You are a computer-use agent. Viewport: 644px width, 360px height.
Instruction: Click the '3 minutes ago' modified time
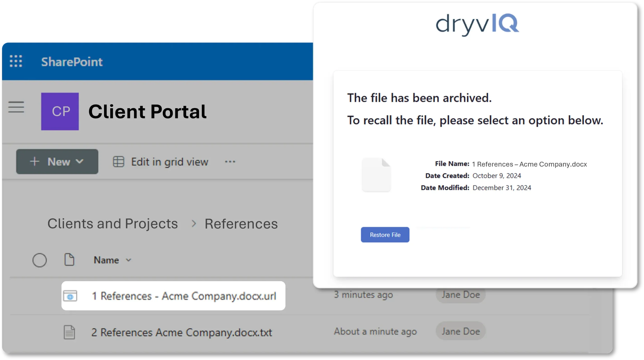tap(363, 295)
